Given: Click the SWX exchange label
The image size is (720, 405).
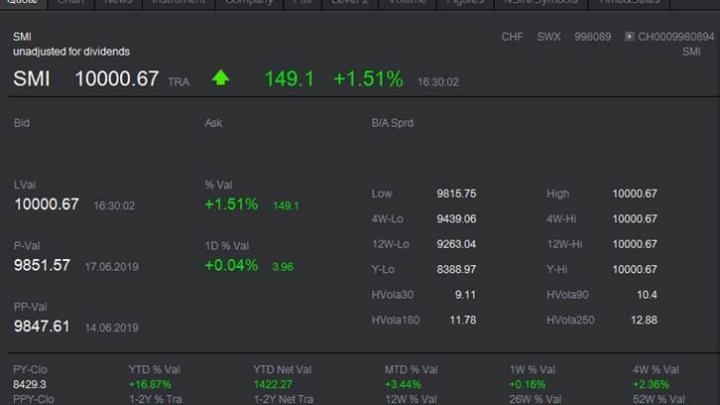Looking at the screenshot, I should pos(549,37).
